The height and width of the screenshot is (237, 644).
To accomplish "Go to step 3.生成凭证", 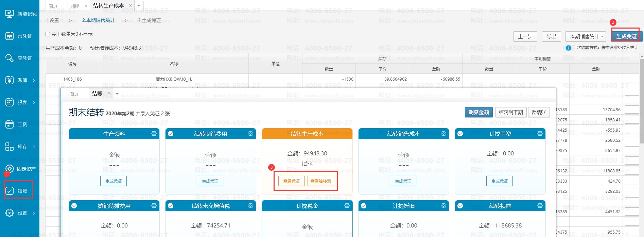I will 149,21.
